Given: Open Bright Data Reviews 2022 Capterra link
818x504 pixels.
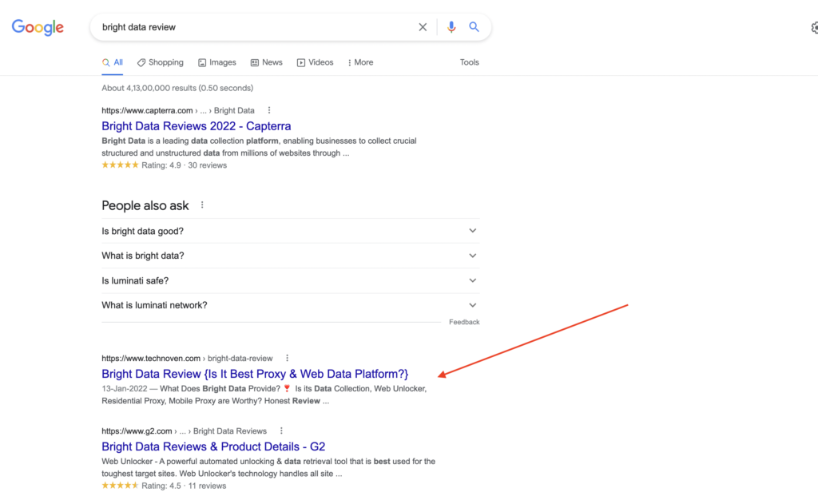Looking at the screenshot, I should coord(196,126).
